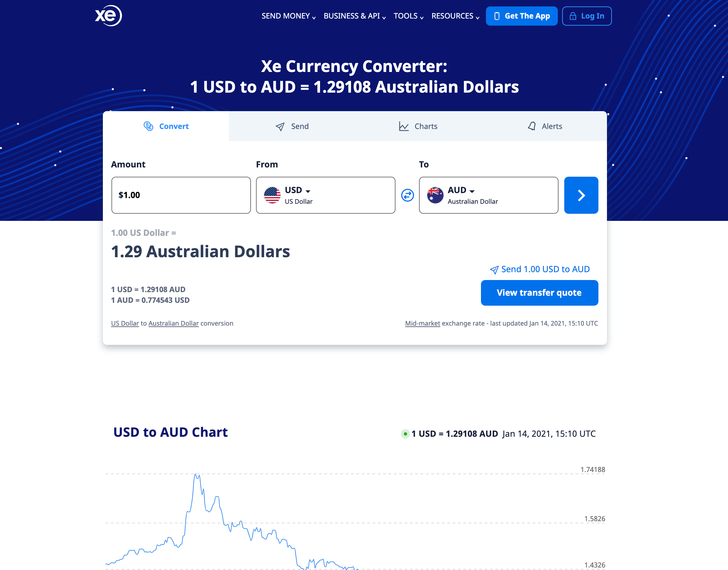Expand the RESOURCES menu
Screen dimensions: 728x570
[455, 16]
